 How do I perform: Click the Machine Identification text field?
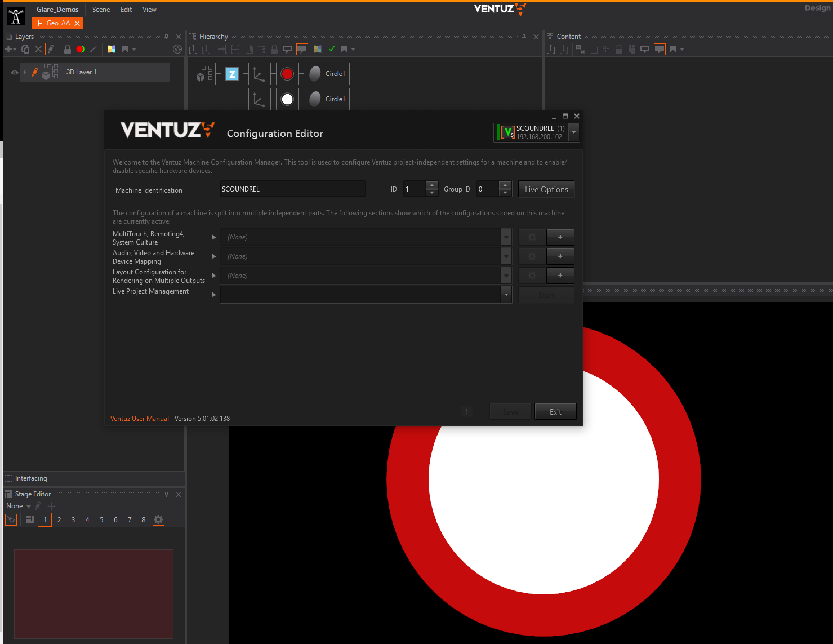292,189
